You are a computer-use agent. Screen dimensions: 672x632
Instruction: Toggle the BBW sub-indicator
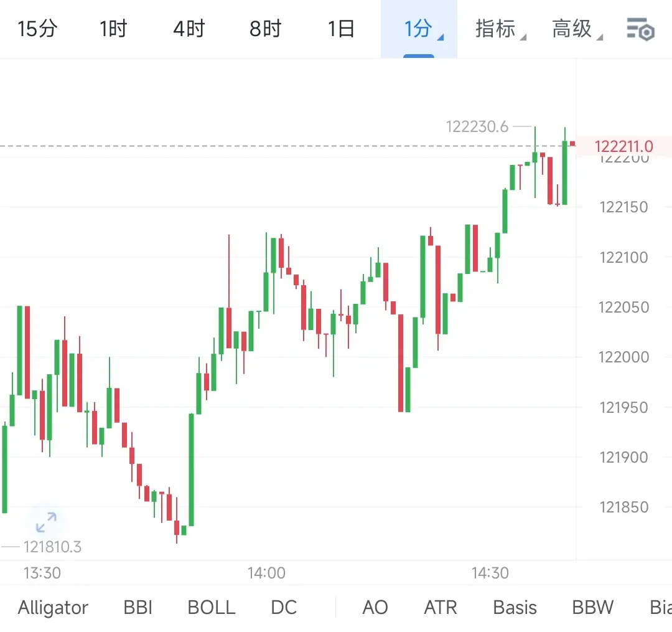pyautogui.click(x=593, y=607)
